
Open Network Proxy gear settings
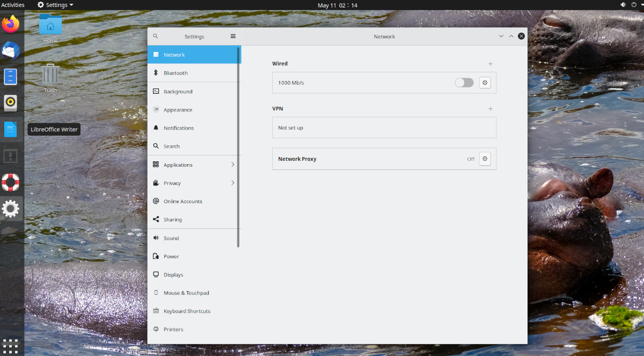(485, 159)
